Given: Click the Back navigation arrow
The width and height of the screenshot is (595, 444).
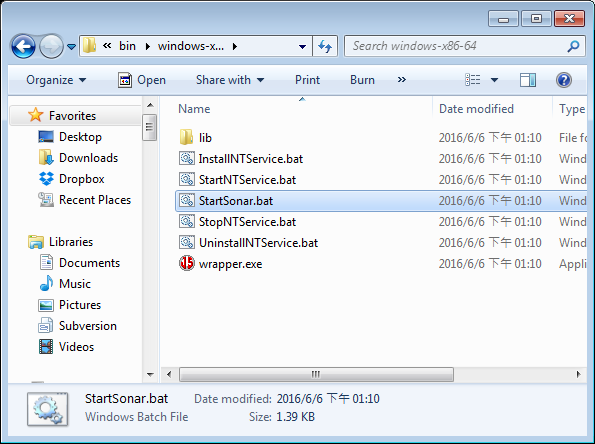Looking at the screenshot, I should [x=24, y=46].
